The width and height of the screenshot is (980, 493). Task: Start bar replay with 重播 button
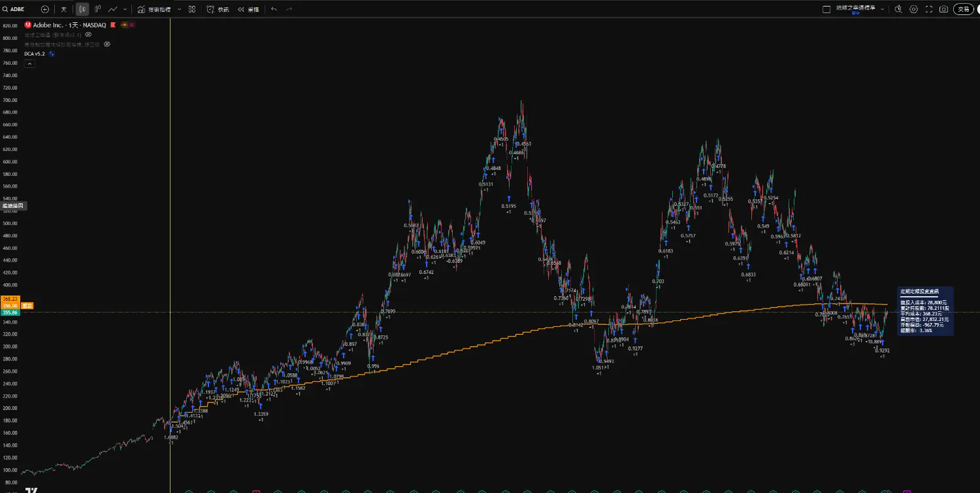248,9
